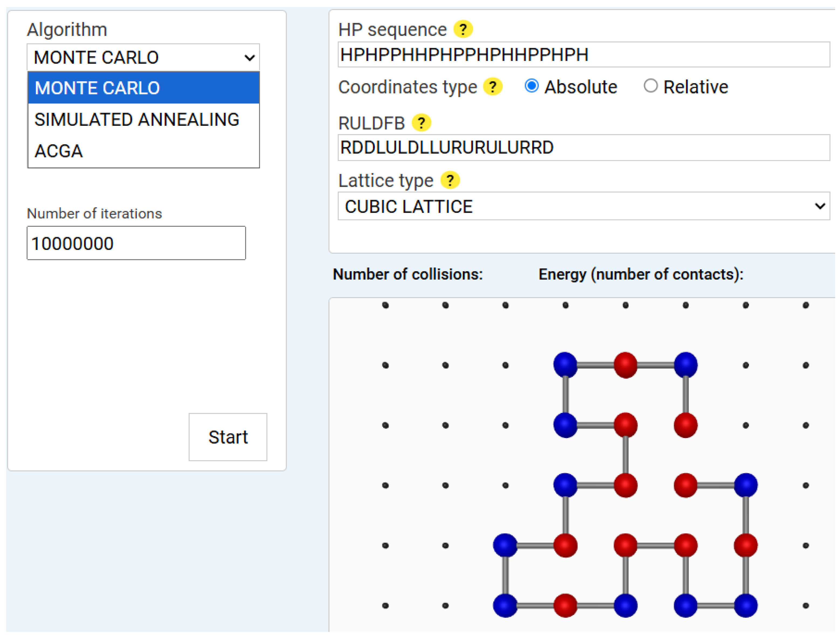The width and height of the screenshot is (840, 637).
Task: Click the RULDFB help question mark
Action: point(421,123)
